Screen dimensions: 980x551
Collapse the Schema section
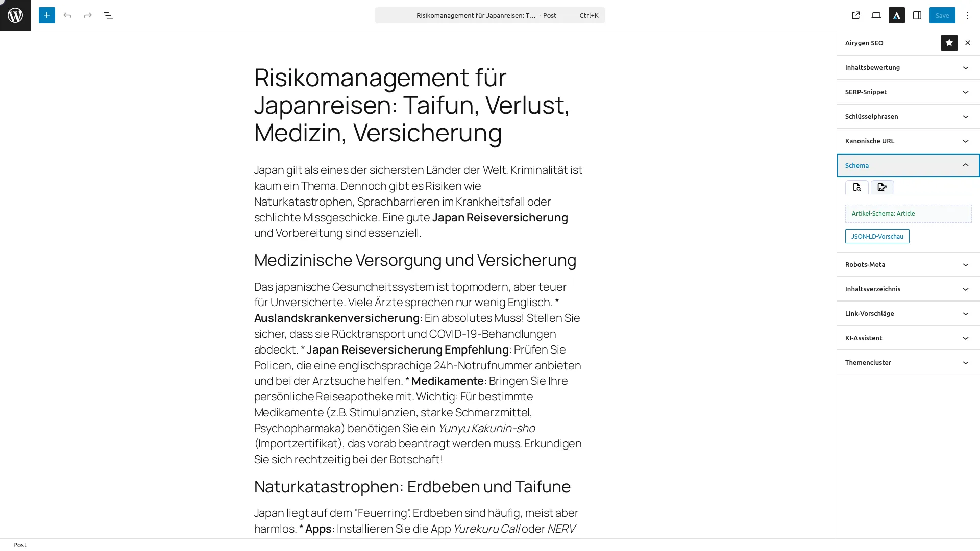point(909,165)
